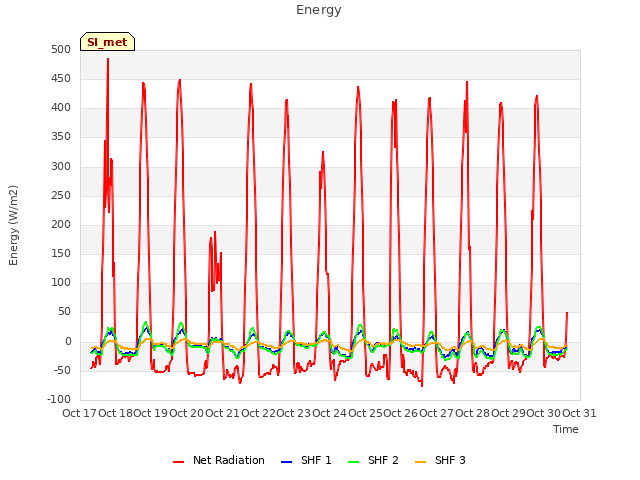Select SHF 2 legend entry
This screenshot has width=640, height=480.
click(373, 460)
